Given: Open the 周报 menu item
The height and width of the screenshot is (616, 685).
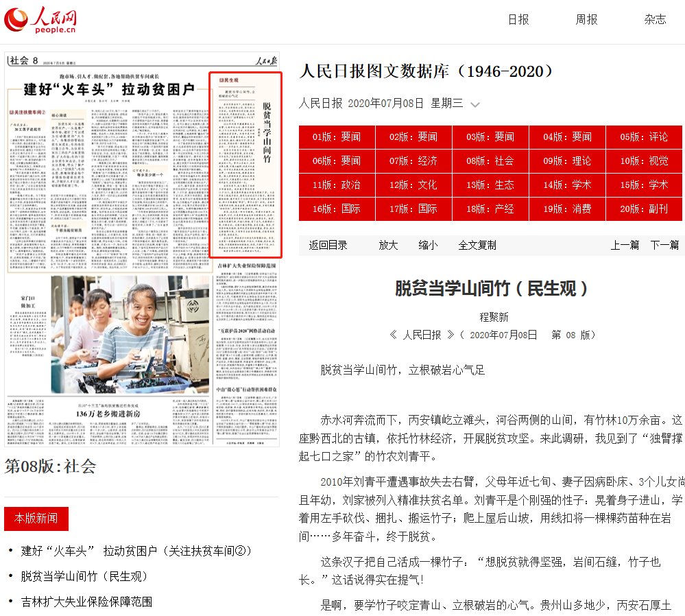Looking at the screenshot, I should (586, 20).
